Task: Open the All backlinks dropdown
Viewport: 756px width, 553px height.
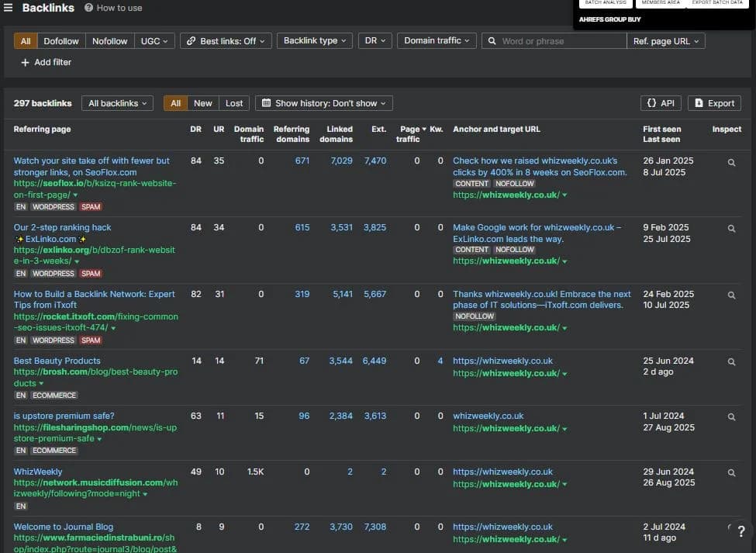Action: point(117,103)
